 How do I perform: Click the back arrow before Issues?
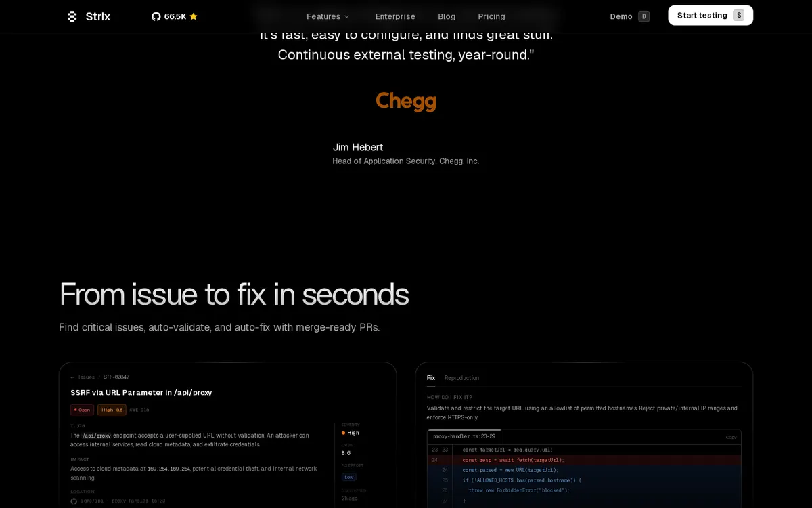pyautogui.click(x=73, y=377)
